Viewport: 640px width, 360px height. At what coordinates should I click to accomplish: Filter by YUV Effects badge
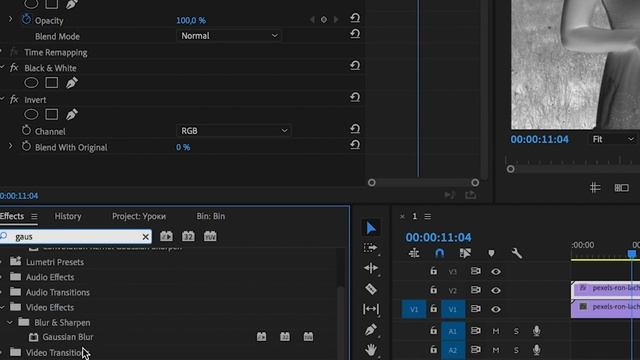pos(210,236)
